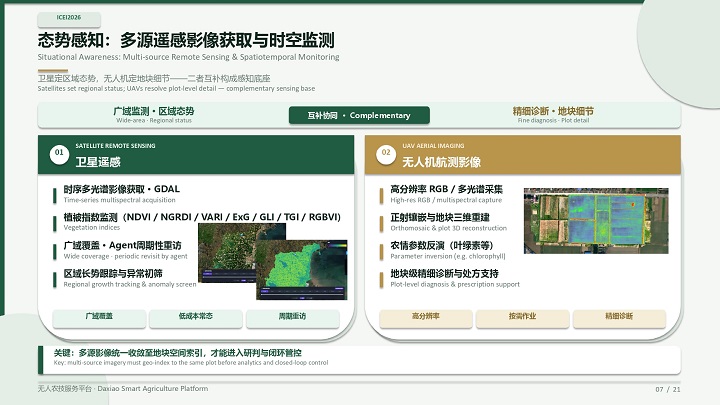Click the 广域监测·区域态势 label
The width and height of the screenshot is (720, 405).
point(153,111)
